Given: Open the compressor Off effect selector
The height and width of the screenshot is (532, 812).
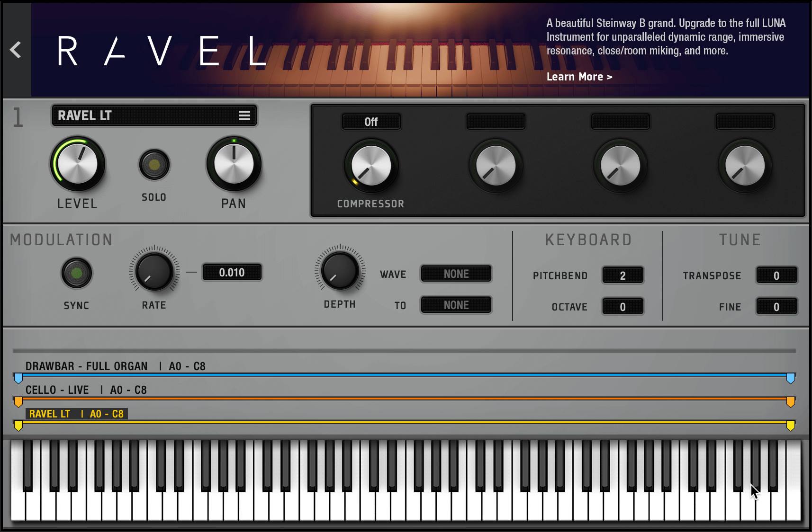Looking at the screenshot, I should pos(371,122).
